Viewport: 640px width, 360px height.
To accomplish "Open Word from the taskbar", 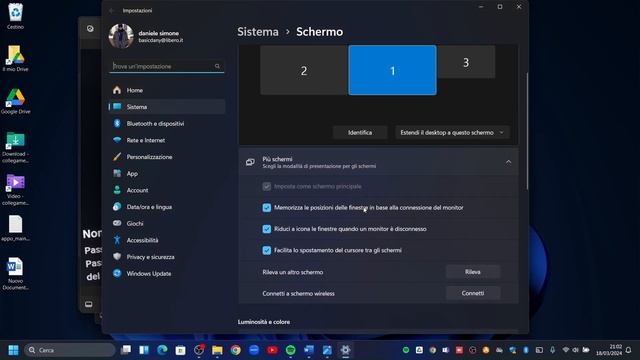I will click(309, 350).
